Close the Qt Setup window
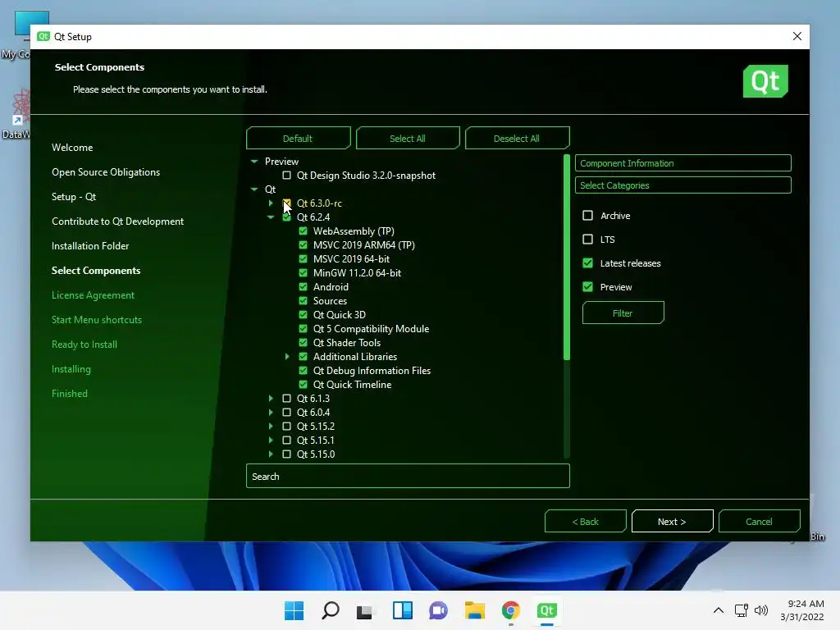Viewport: 840px width, 630px height. 797,36
